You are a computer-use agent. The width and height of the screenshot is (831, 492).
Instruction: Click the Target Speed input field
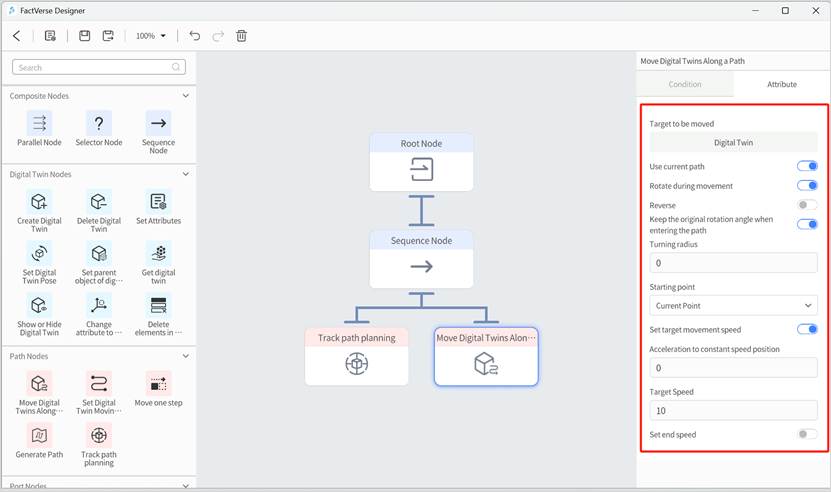[x=733, y=412]
